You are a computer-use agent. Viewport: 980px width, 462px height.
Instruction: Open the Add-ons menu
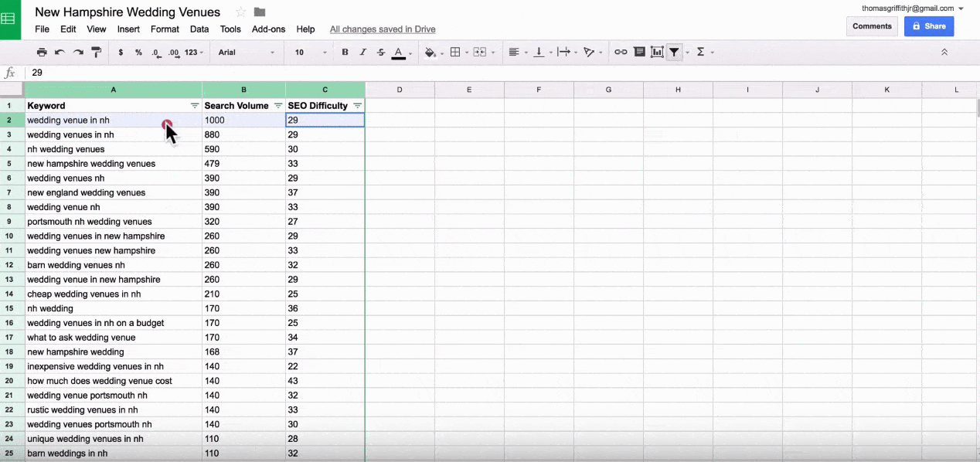click(268, 29)
